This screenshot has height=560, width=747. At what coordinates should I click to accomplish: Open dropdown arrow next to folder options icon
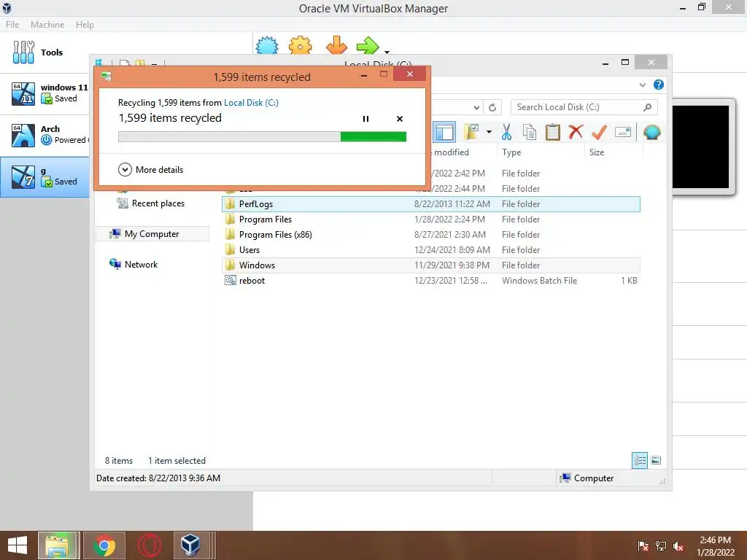(x=489, y=132)
